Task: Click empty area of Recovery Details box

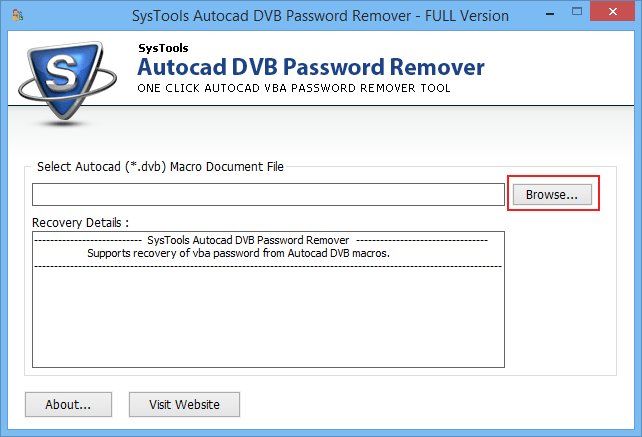Action: 268,320
